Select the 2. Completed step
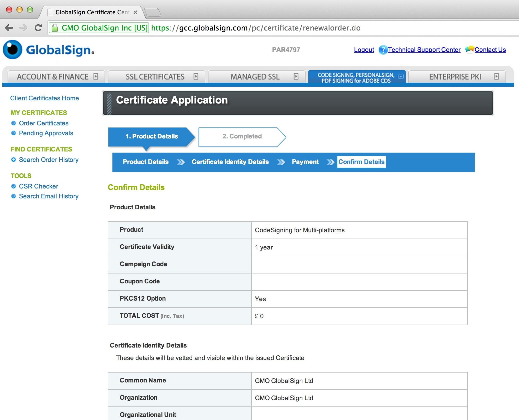Viewport: 519px width, 420px height. tap(242, 137)
